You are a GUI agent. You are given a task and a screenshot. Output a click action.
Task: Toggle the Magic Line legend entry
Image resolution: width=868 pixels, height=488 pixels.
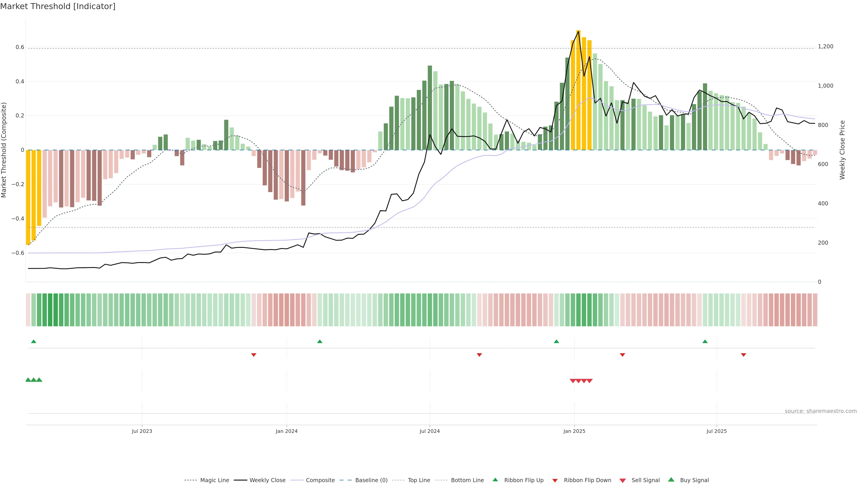(214, 480)
